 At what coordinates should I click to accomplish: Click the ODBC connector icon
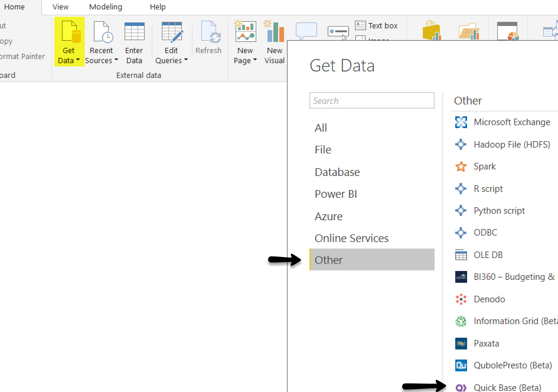pyautogui.click(x=461, y=233)
